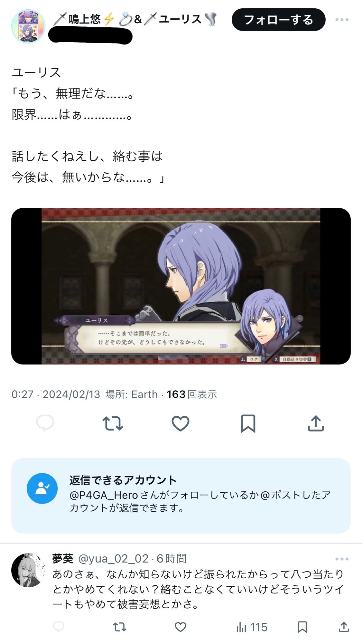Bookmark the main post
The height and width of the screenshot is (644, 362).
[x=248, y=423]
